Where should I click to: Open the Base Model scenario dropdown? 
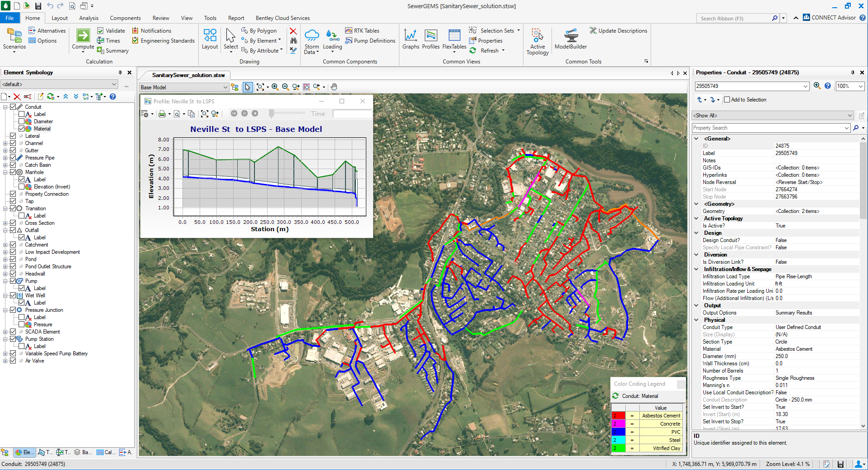[x=226, y=87]
